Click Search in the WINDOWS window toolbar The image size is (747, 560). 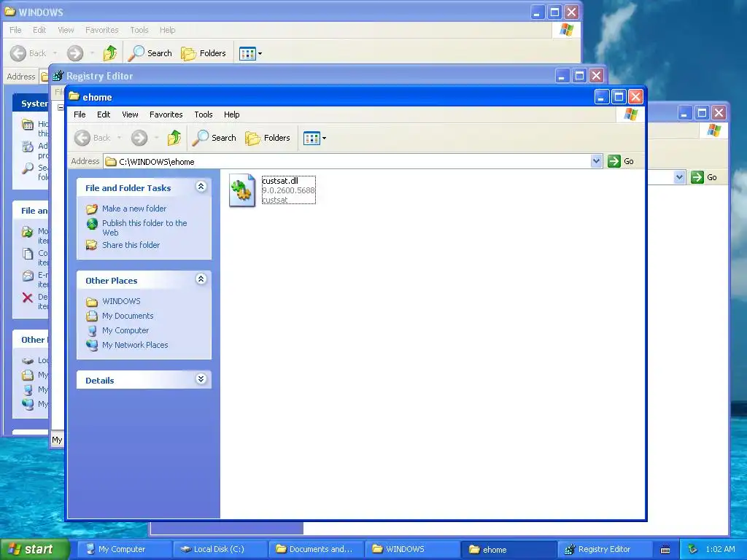150,53
